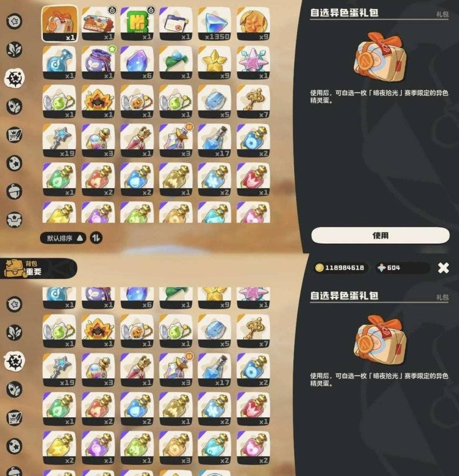
Task: Select the orange sunflower mask item
Action: click(x=98, y=102)
